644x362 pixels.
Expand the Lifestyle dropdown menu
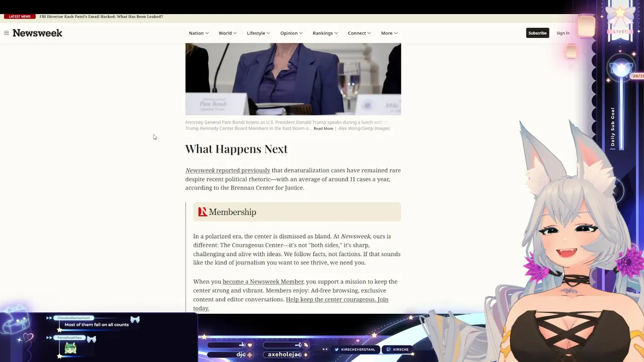(258, 33)
